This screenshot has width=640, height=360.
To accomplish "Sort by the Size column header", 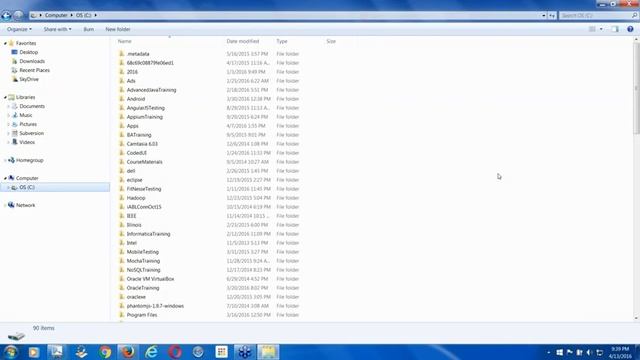I will (x=331, y=41).
